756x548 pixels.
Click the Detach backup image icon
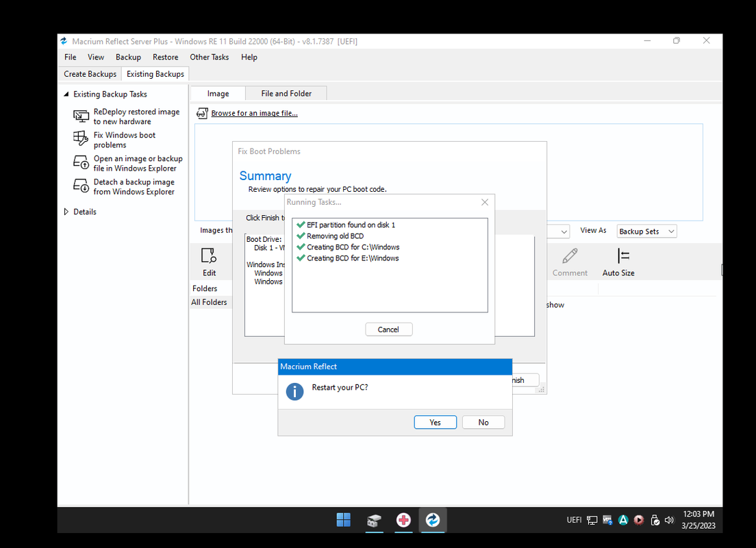[x=81, y=186]
